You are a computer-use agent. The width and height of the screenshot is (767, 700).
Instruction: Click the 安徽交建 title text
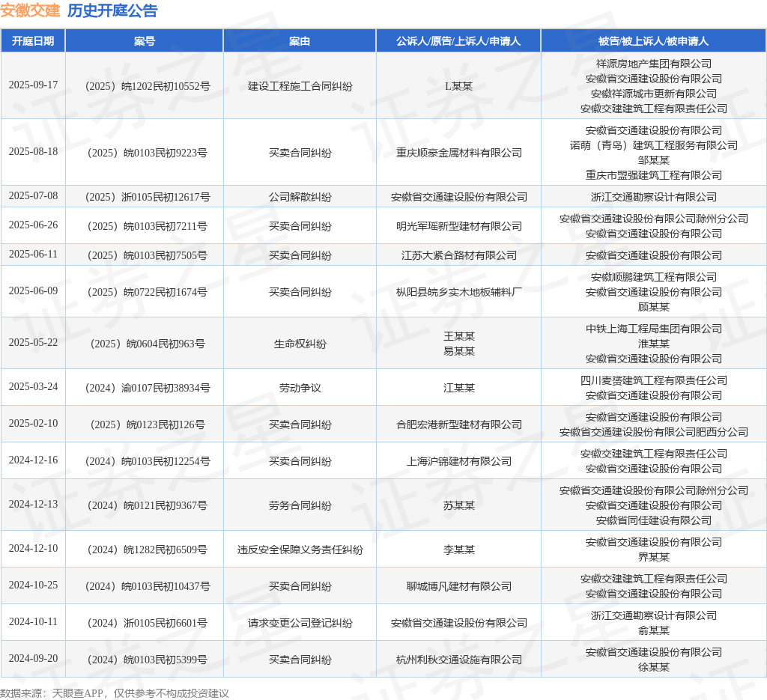pyautogui.click(x=30, y=10)
